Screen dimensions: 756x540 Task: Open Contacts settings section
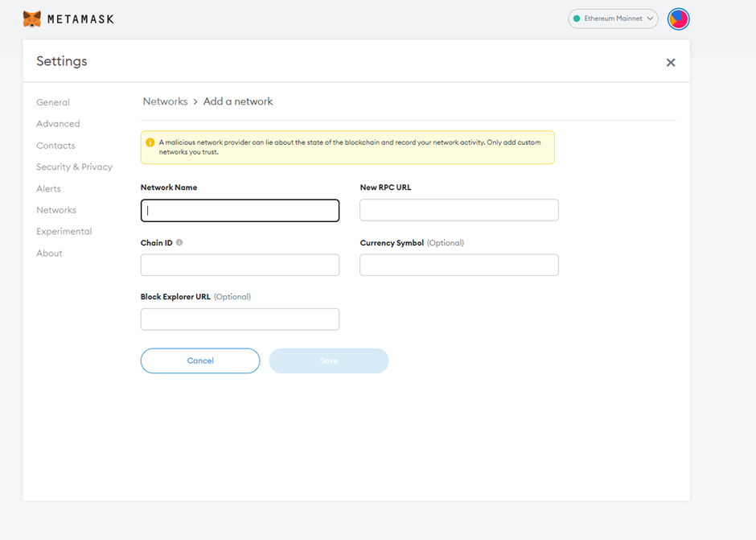[55, 145]
